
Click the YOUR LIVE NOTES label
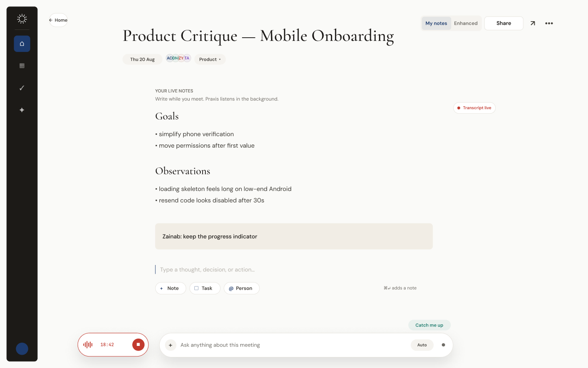174,91
